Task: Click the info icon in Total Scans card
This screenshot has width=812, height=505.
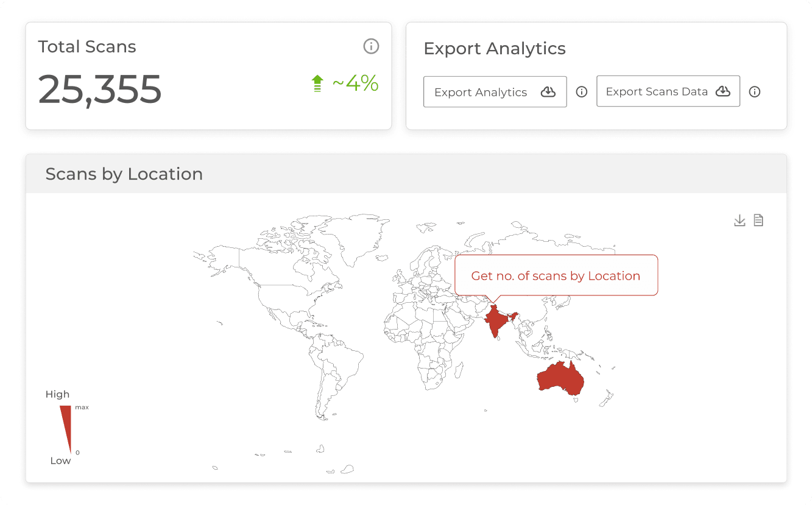Action: point(371,46)
